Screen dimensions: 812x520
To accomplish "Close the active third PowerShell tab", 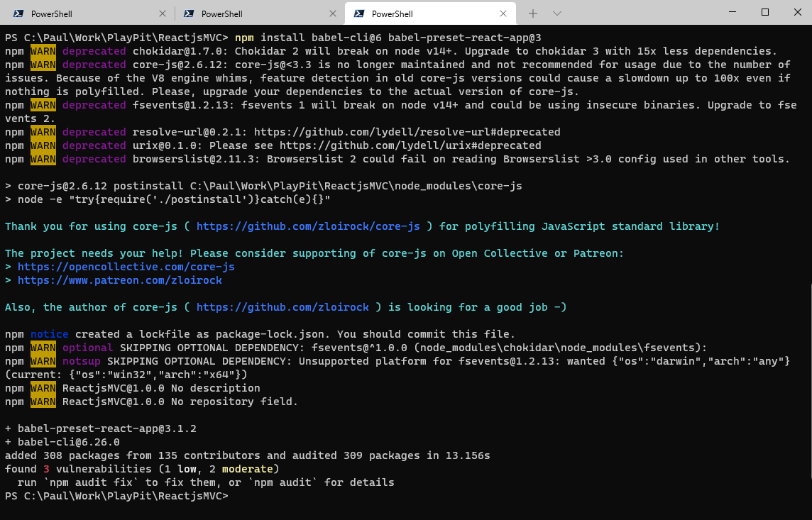I will tap(503, 13).
